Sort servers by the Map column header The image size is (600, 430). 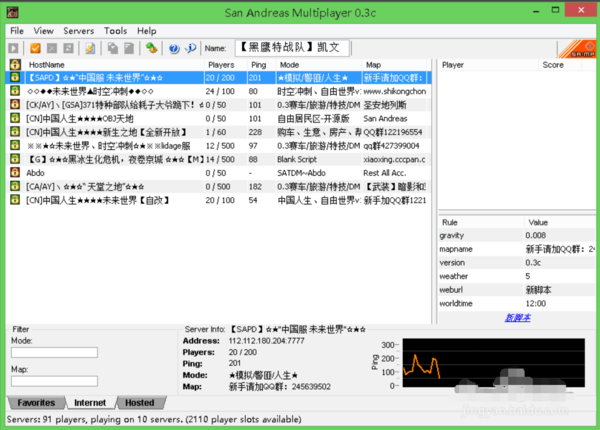click(x=395, y=65)
